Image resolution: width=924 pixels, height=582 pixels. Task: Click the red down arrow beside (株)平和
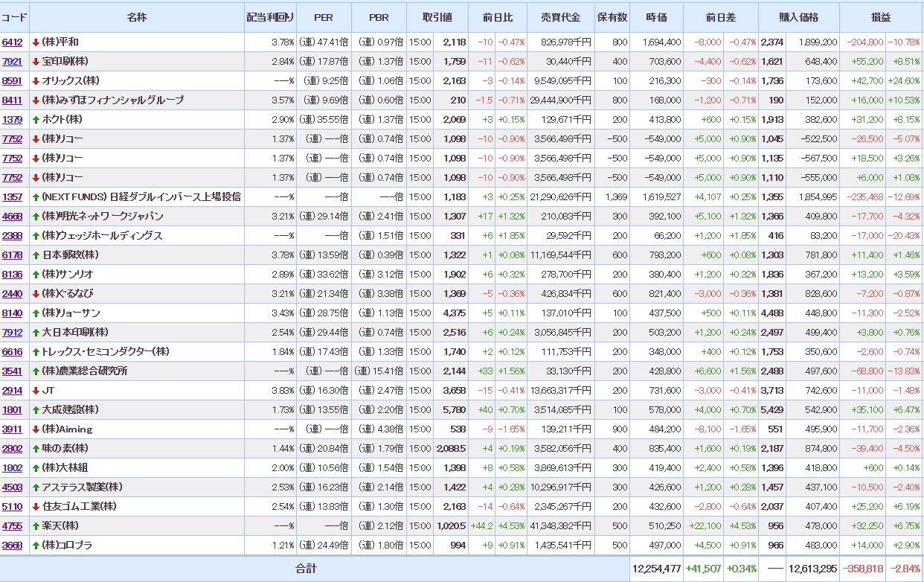tap(36, 42)
